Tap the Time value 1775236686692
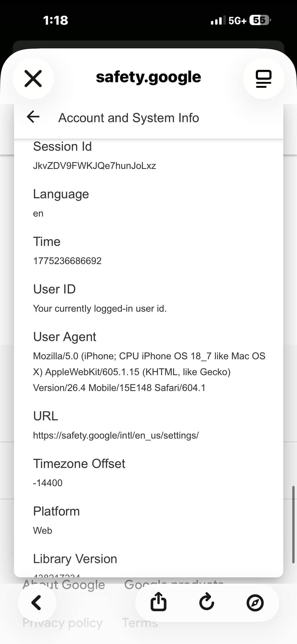The height and width of the screenshot is (644, 297). (x=67, y=261)
